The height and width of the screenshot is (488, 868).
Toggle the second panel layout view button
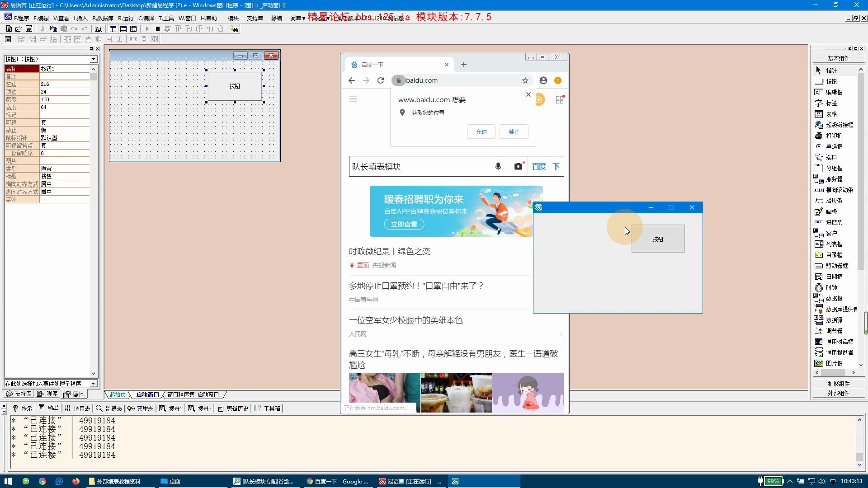coord(123,29)
